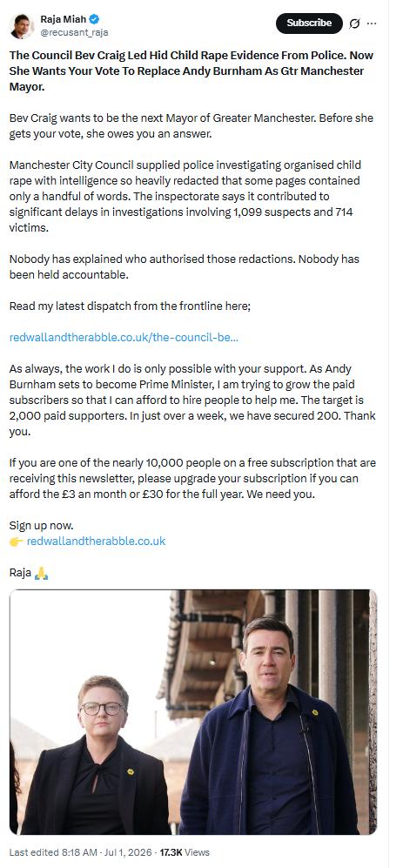Screen dimensions: 403x868
Task: Open the redwallandtherabble.co.uk/the-council-be… article link
Action: (x=124, y=337)
